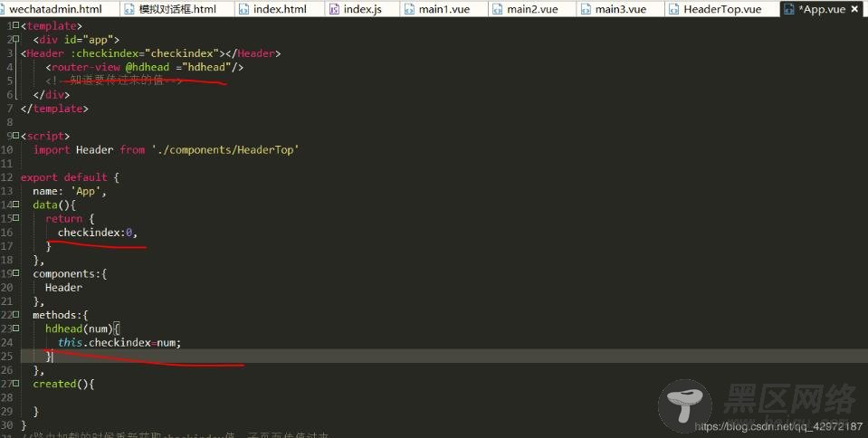Open the 模拟对话框.html tab
The height and width of the screenshot is (438, 868).
177,9
